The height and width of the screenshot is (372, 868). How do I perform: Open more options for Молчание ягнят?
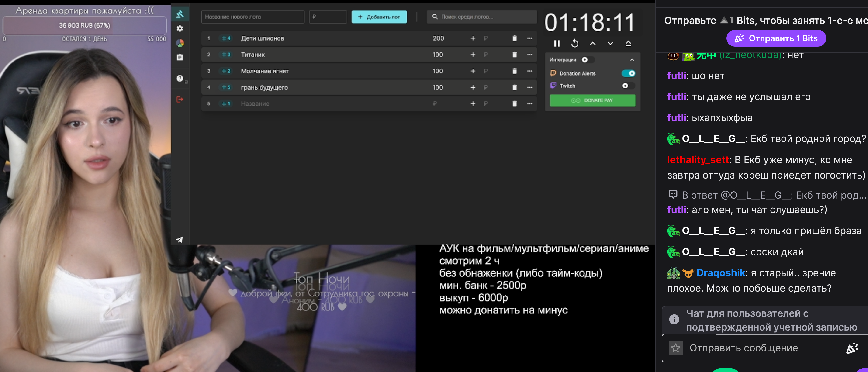click(x=530, y=71)
